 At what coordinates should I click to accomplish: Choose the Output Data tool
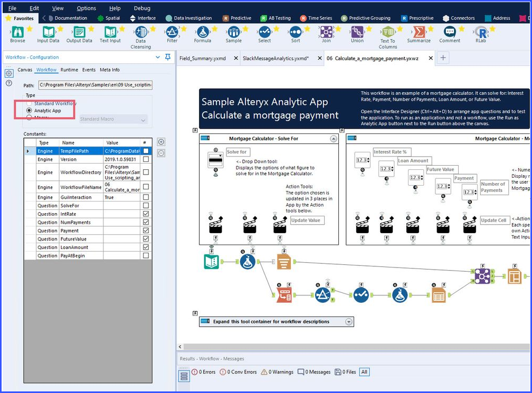79,32
